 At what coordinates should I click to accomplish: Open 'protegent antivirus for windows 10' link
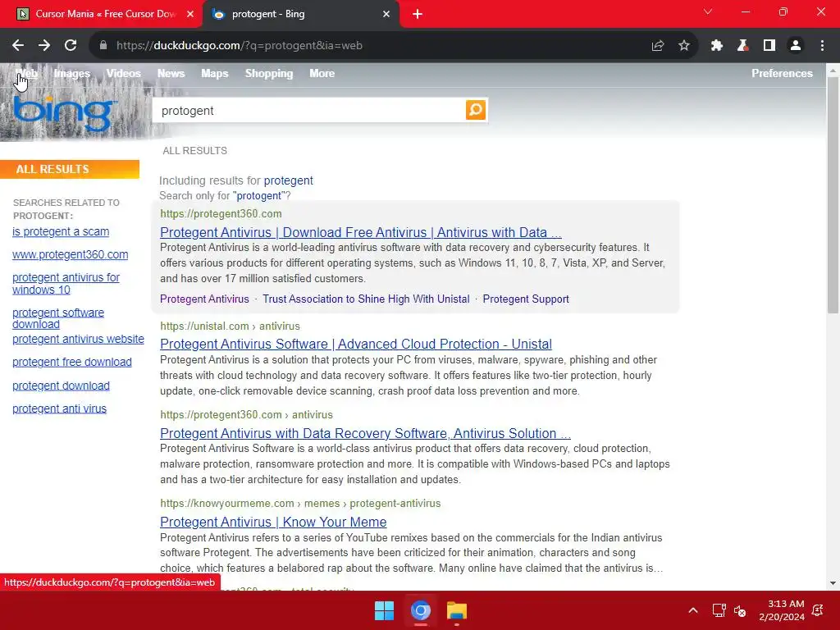[66, 283]
